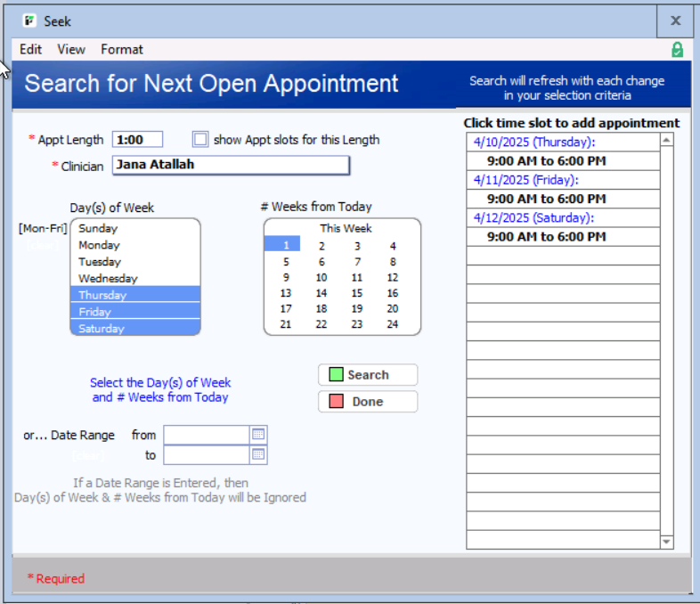Pick Thursday 9:00 AM to 6:00 PM slot
The width and height of the screenshot is (700, 604).
(563, 160)
